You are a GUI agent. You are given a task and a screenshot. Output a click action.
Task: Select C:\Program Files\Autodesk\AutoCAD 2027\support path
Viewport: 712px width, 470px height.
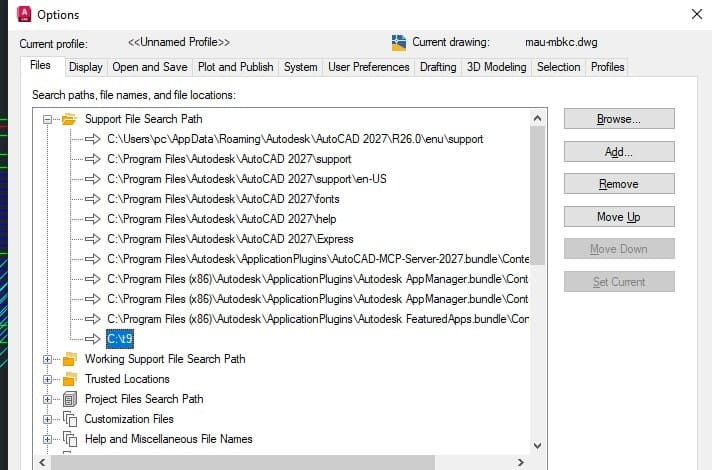point(229,159)
